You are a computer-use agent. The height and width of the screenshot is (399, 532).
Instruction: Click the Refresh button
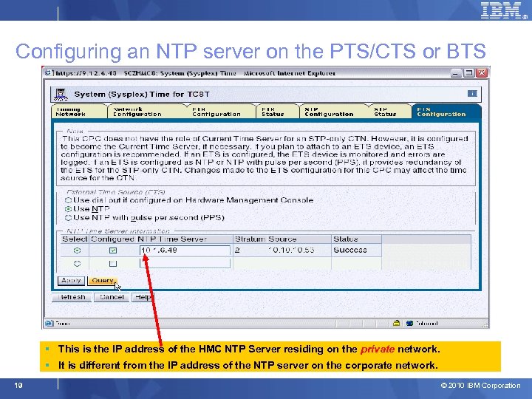(72, 297)
